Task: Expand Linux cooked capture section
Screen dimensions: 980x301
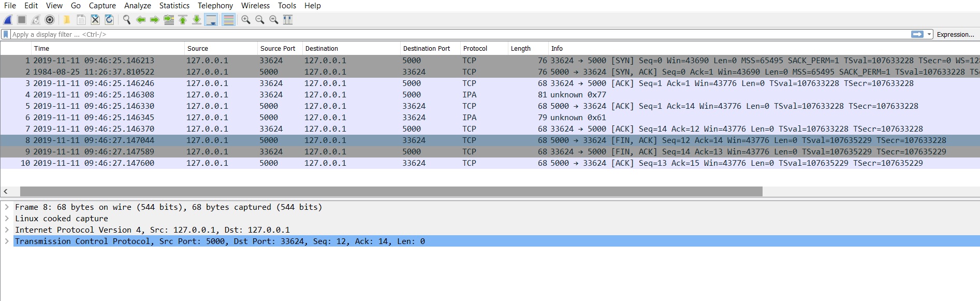Action: [x=7, y=219]
